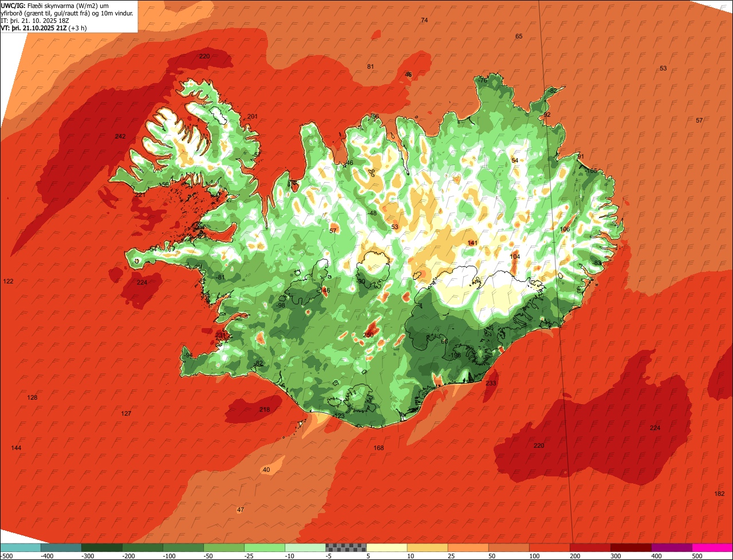Screen dimensions: 733x560
Task: Click the map value "221"
Action: (140, 195)
